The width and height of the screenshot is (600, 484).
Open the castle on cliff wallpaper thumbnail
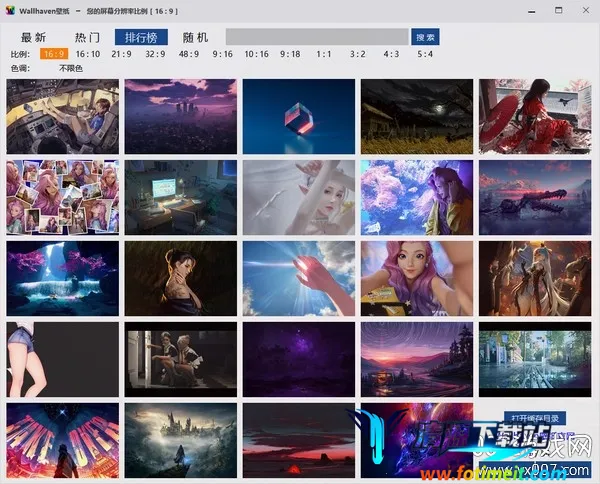pos(180,440)
